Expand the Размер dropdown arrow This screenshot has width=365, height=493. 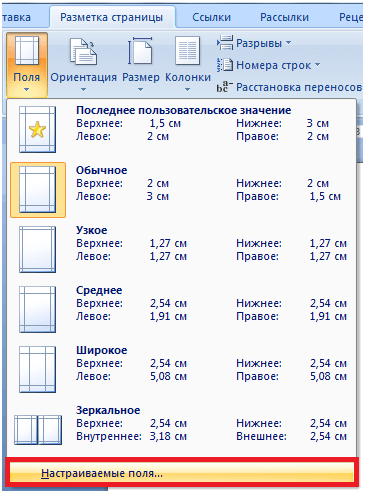(140, 89)
